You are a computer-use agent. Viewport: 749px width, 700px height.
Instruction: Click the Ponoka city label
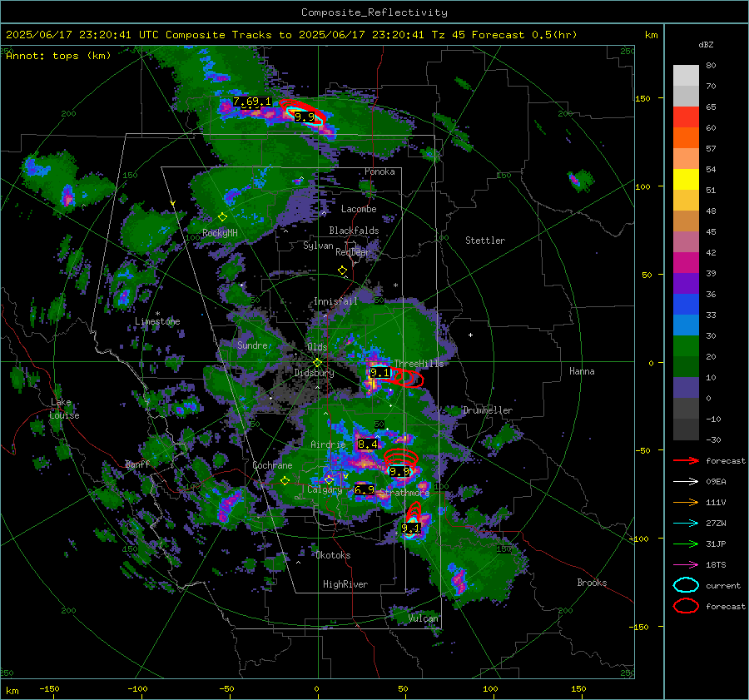tap(379, 171)
